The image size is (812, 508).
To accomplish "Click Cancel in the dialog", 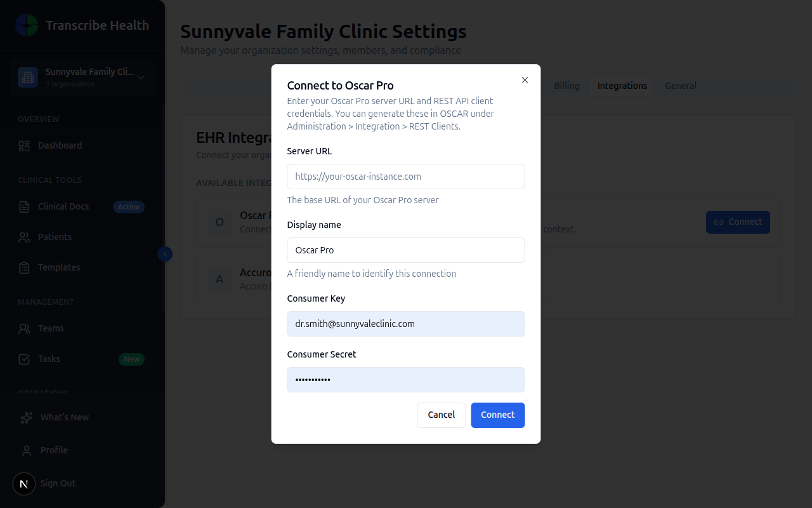I will (x=442, y=415).
